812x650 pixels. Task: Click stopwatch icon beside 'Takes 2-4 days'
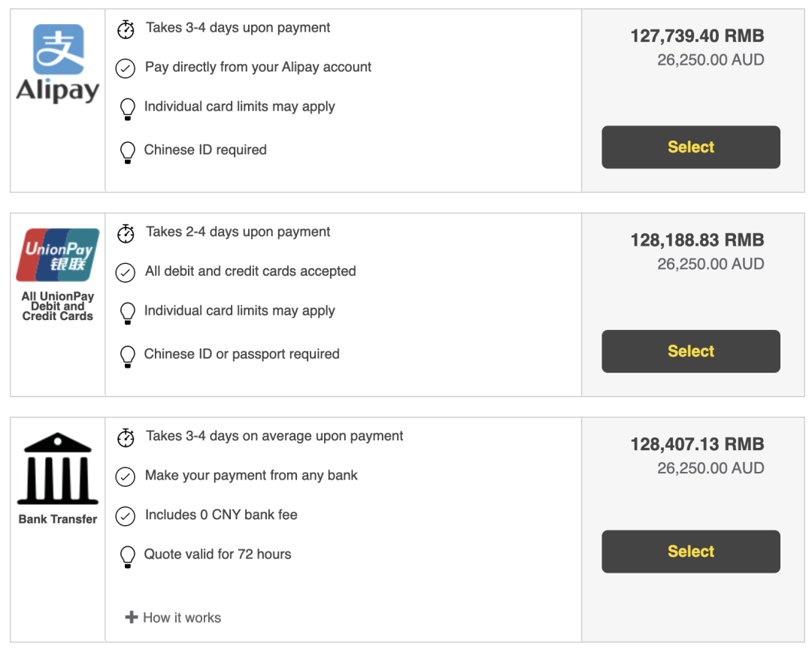pos(126,233)
